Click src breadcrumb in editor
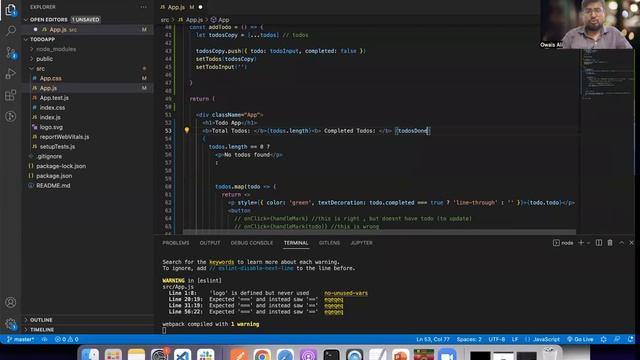Viewport: 640px width, 360px height. click(x=164, y=20)
